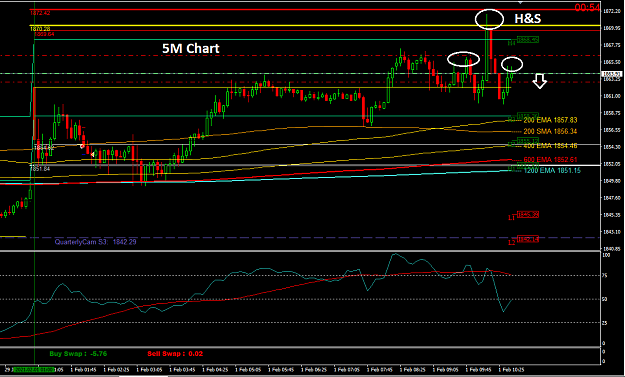Viewport: 625px width, 377px height.
Task: Click 1 Feb 04:25 on the time axis
Action: coord(216,369)
